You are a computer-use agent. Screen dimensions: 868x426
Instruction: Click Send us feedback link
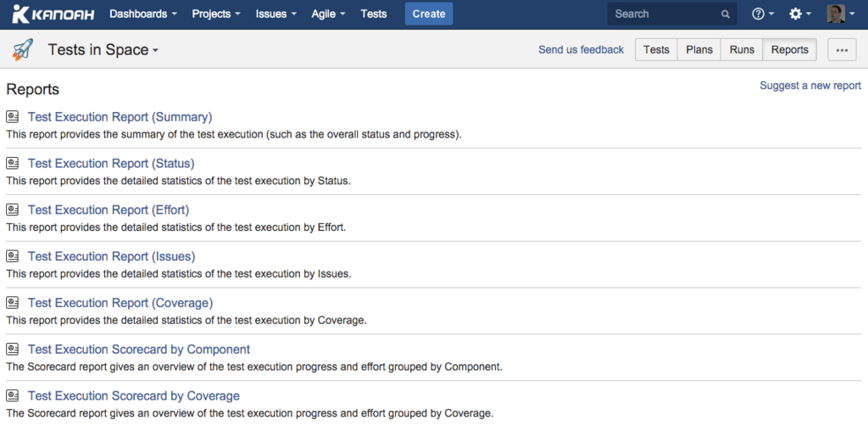click(581, 50)
